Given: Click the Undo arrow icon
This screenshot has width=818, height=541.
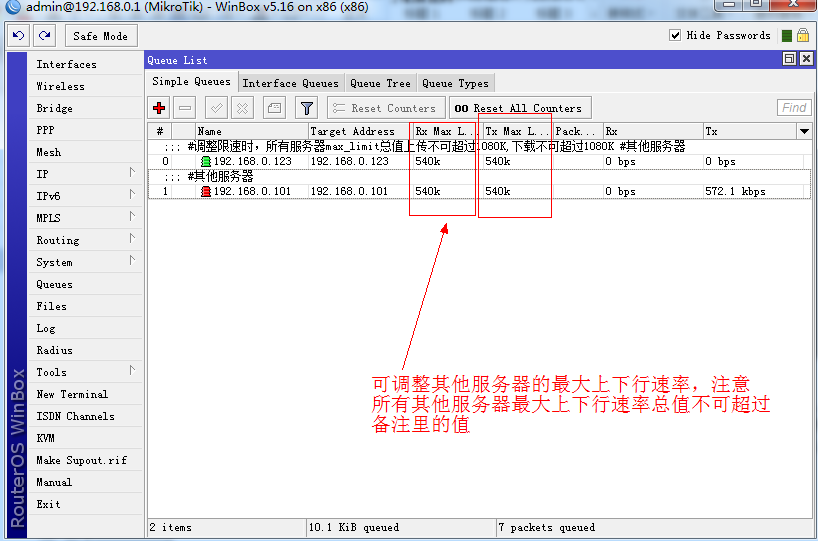Looking at the screenshot, I should click(x=19, y=36).
